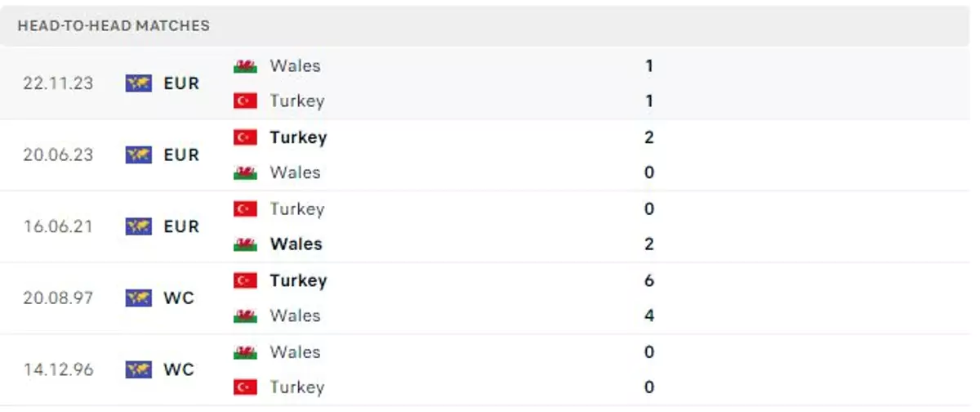The height and width of the screenshot is (412, 980).
Task: Click the Turkey flag in the 14.12.96 match
Action: (x=245, y=387)
